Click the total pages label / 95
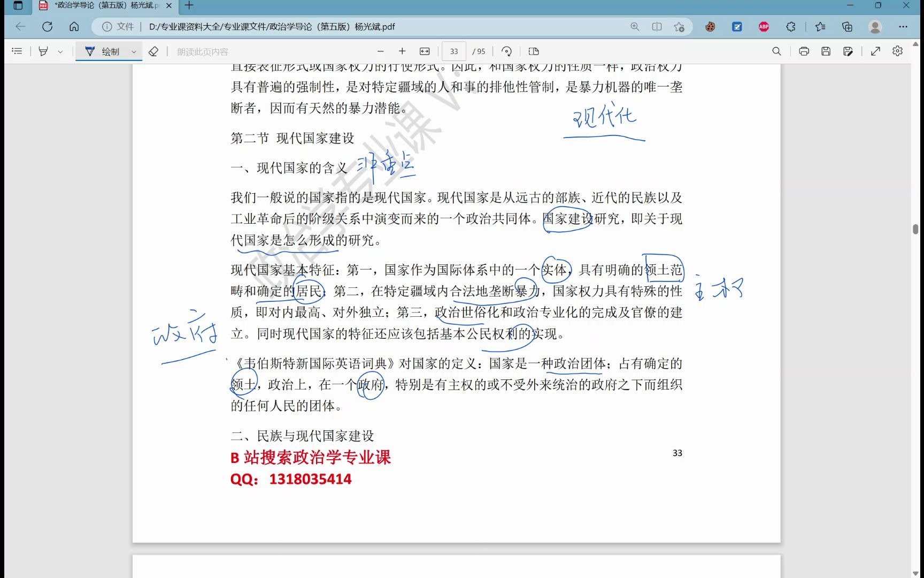This screenshot has height=578, width=924. click(479, 51)
